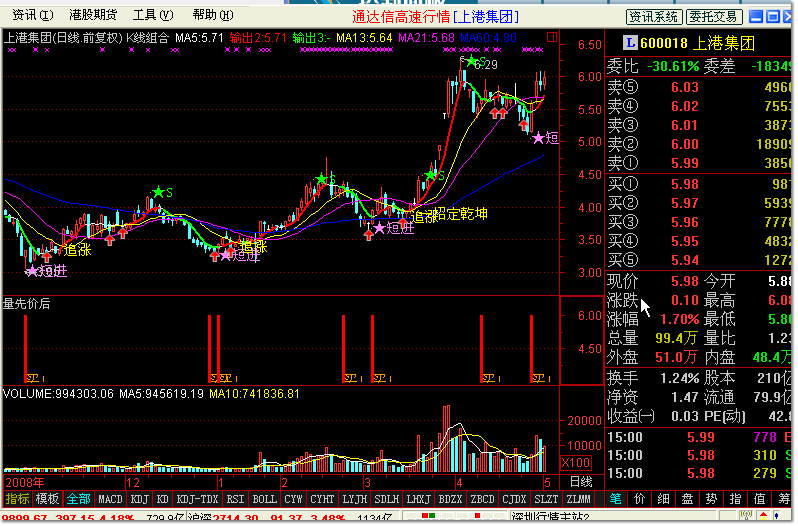Open the 帮助(H) menu
Viewport: 798px width, 526px height.
(x=213, y=15)
